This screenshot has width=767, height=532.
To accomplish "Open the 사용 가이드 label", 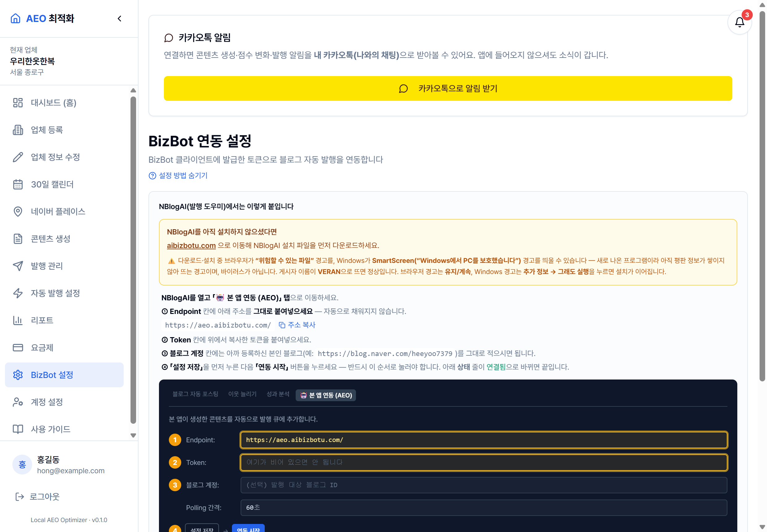I will click(x=51, y=429).
